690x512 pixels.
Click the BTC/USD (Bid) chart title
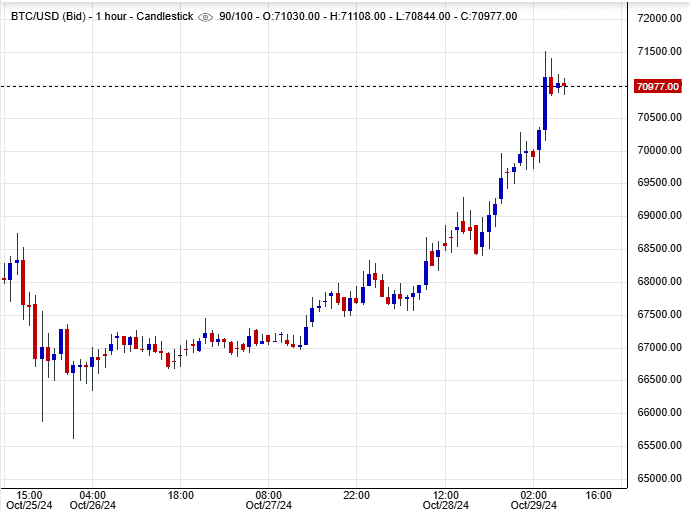click(45, 18)
